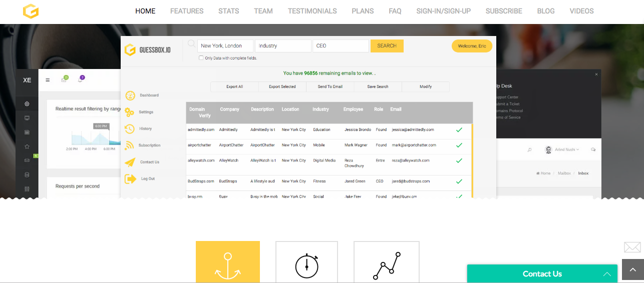Click the envelope icon in XE sidebar
The image size is (644, 283).
click(27, 160)
